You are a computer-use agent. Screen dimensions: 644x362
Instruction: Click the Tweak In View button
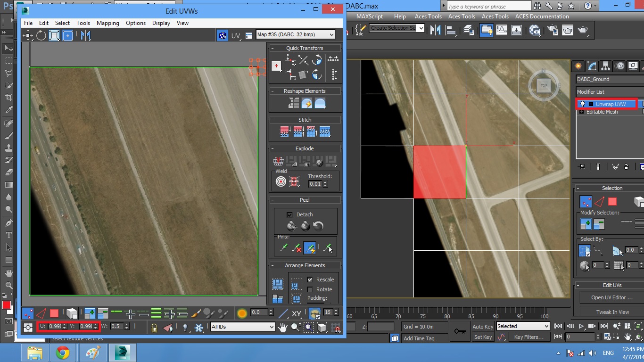(612, 312)
